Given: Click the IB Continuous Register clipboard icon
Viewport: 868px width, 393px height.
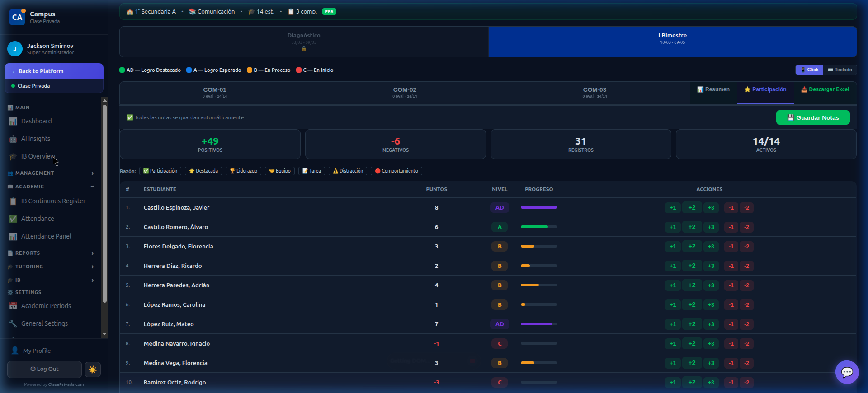Looking at the screenshot, I should click(13, 201).
